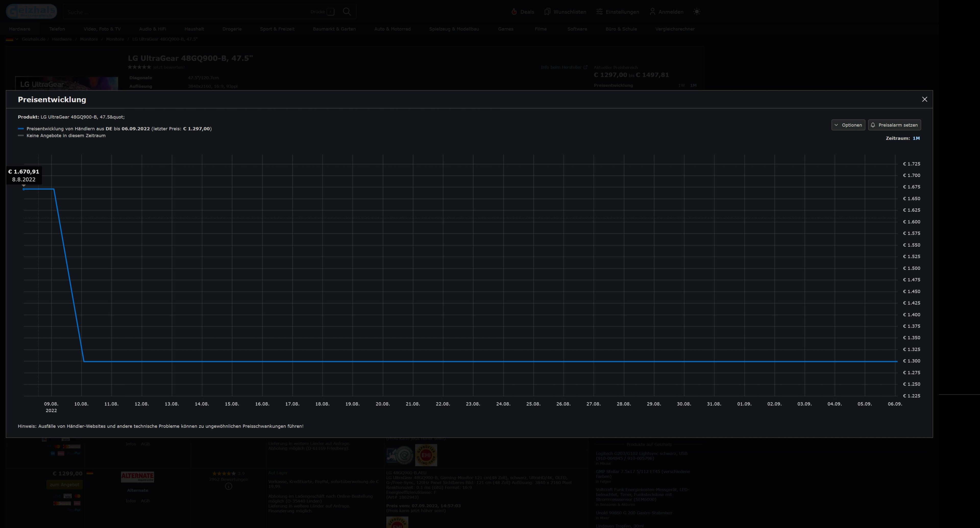
Task: Expand the Optionen dropdown
Action: tap(848, 125)
